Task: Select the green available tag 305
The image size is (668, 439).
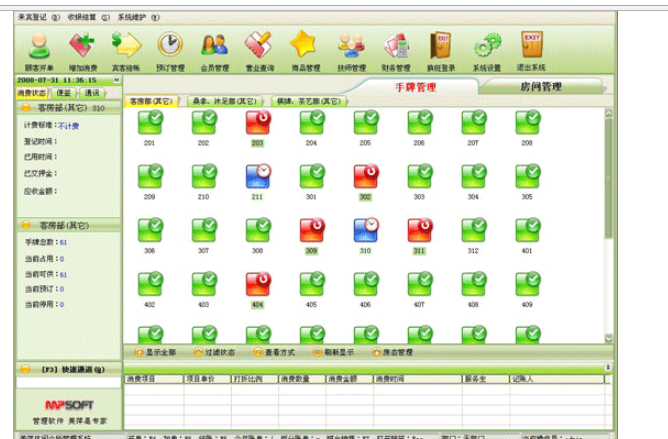Action: (x=527, y=182)
